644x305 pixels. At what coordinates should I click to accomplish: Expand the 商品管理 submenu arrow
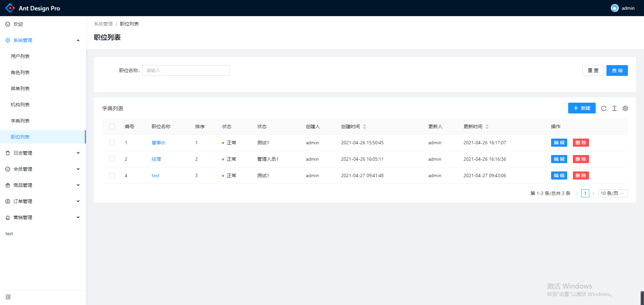pos(78,185)
